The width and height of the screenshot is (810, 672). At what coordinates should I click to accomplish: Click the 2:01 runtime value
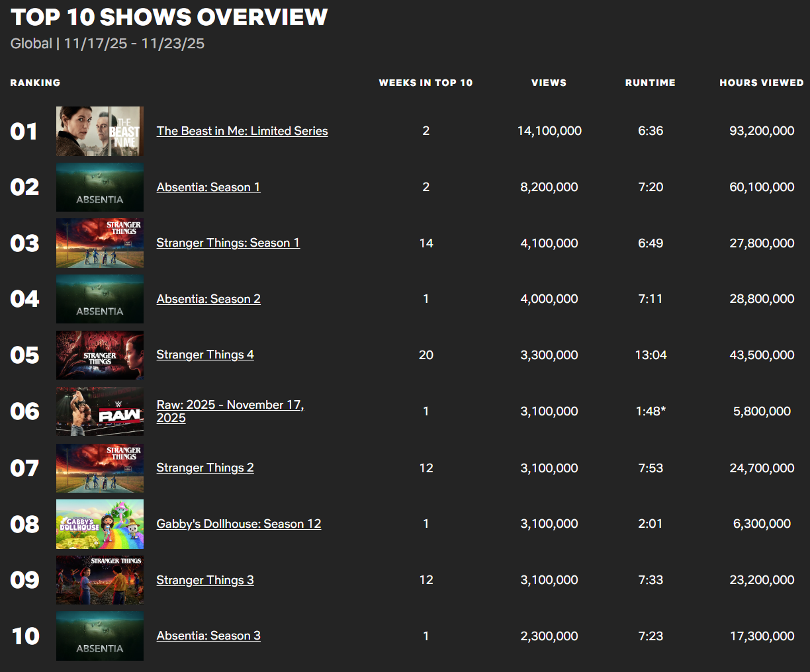click(x=651, y=524)
